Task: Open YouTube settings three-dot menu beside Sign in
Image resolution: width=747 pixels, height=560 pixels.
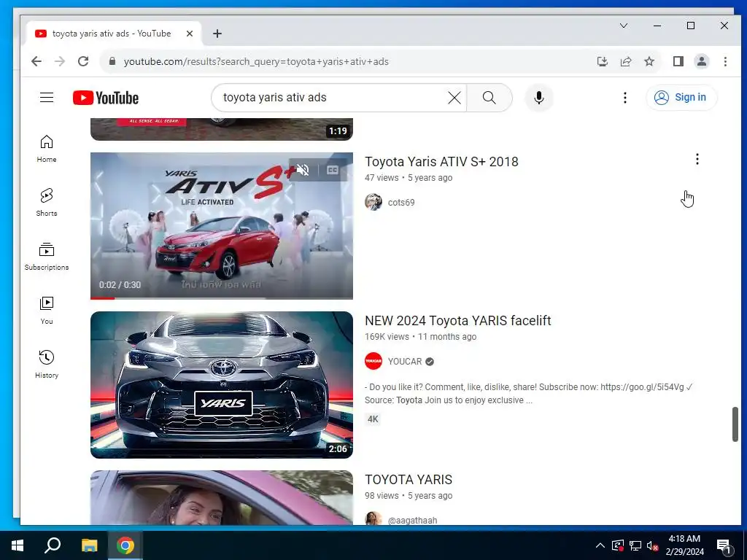Action: [625, 98]
